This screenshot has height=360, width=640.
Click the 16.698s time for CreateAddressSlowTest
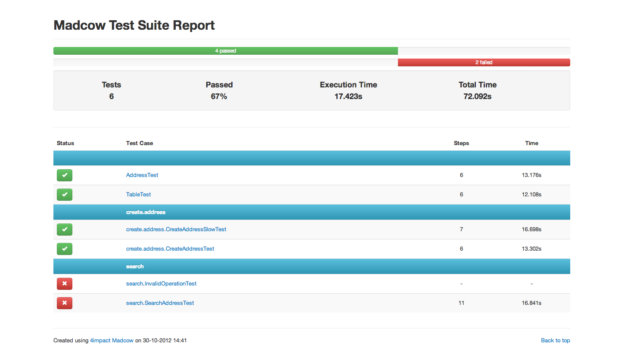click(x=531, y=229)
